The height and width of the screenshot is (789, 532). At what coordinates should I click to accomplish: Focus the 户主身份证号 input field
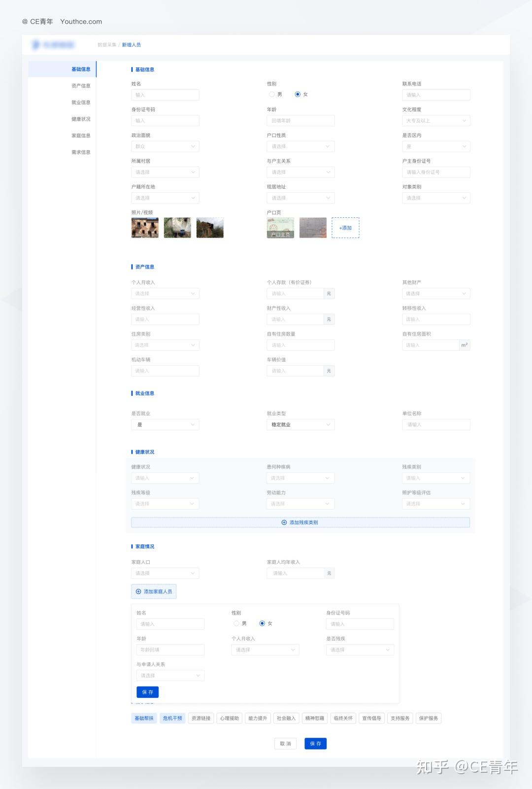click(x=436, y=172)
